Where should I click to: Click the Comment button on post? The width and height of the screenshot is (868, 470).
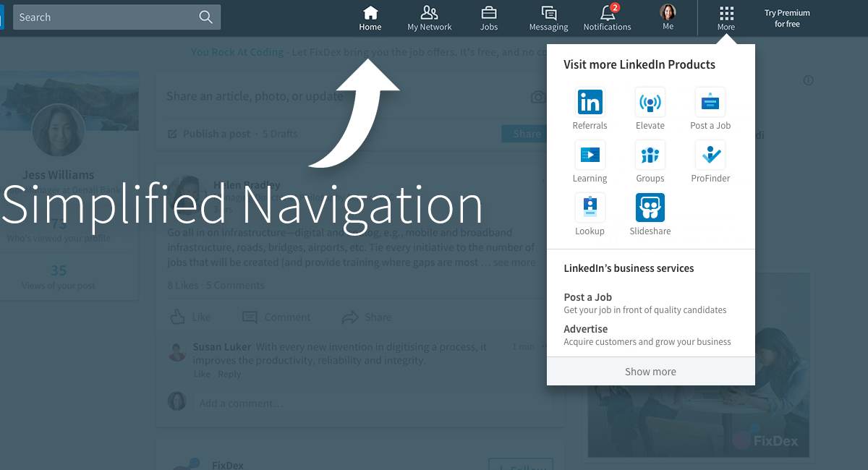click(x=276, y=317)
